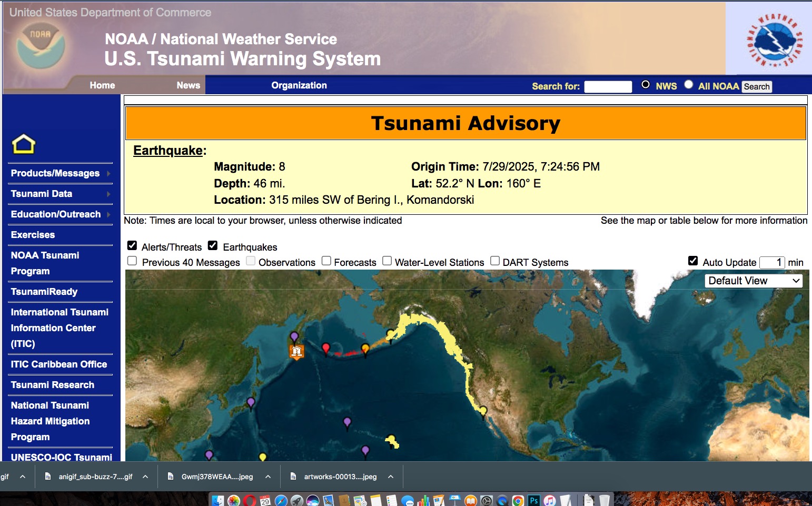Viewport: 812px width, 506px height.
Task: Enable Previous 40 Messages checkbox
Action: click(x=132, y=261)
